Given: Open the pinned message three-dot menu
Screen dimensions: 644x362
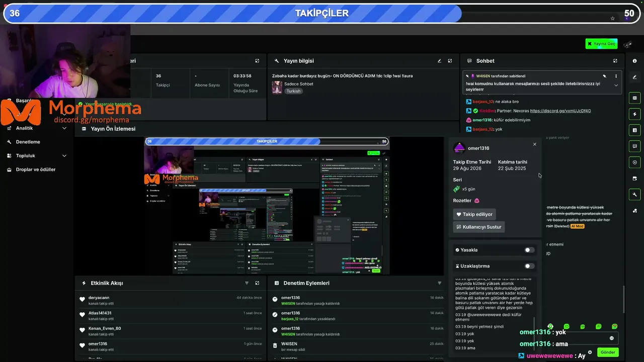Looking at the screenshot, I should pos(616,76).
